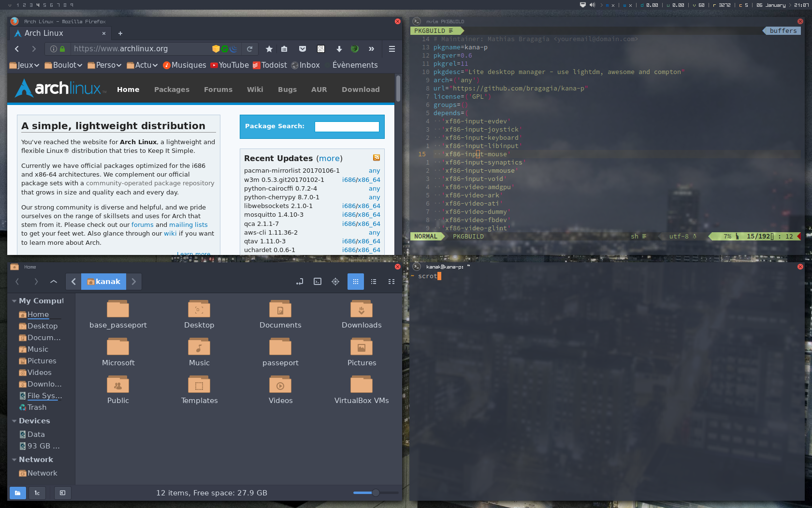
Task: Open the Perso bookmarks folder dropdown
Action: pos(104,65)
